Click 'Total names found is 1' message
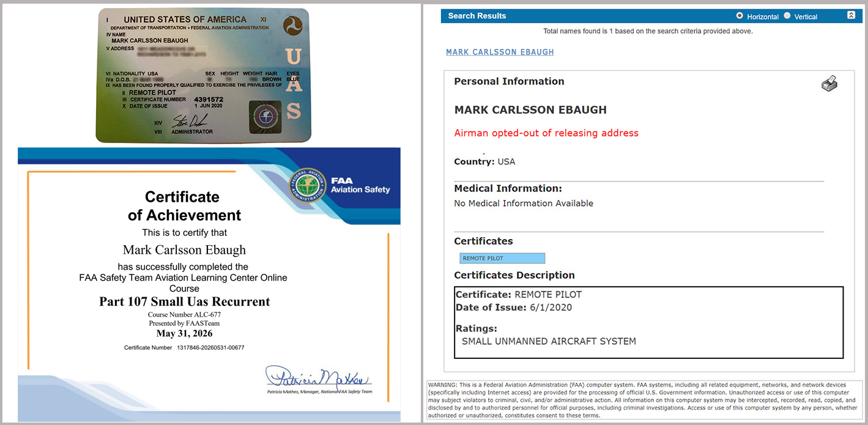 648,31
